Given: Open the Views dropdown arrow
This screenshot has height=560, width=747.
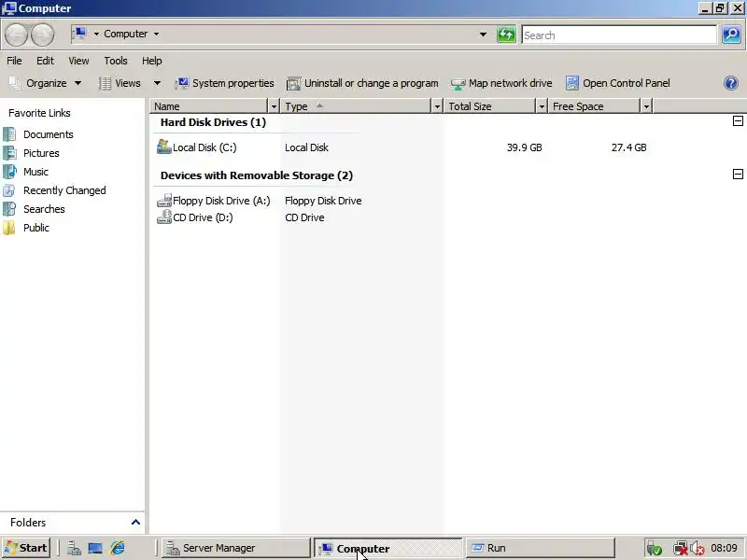Looking at the screenshot, I should point(157,83).
